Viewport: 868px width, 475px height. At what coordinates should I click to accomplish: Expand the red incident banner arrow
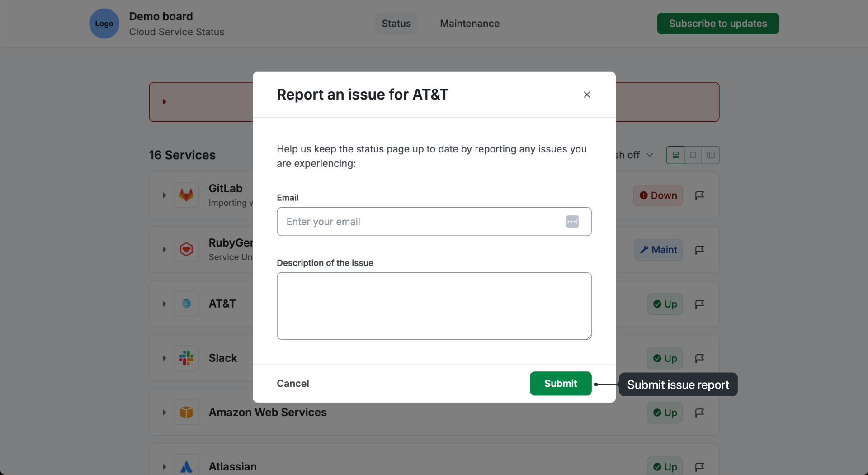pos(164,102)
